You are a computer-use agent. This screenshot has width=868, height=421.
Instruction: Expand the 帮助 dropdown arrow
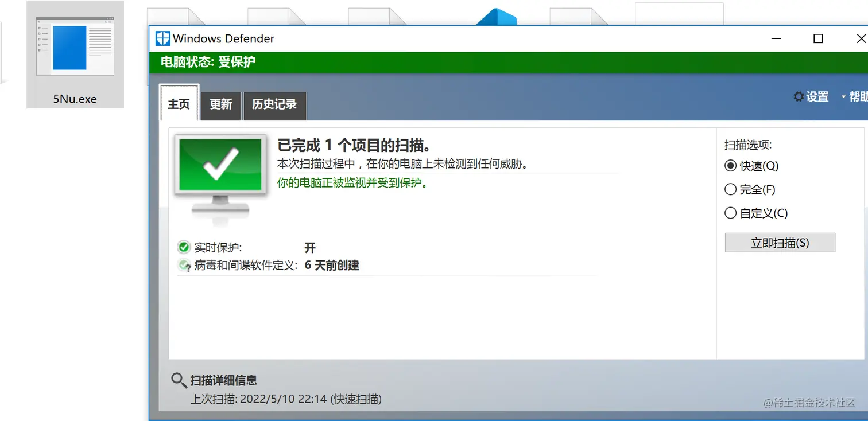844,97
